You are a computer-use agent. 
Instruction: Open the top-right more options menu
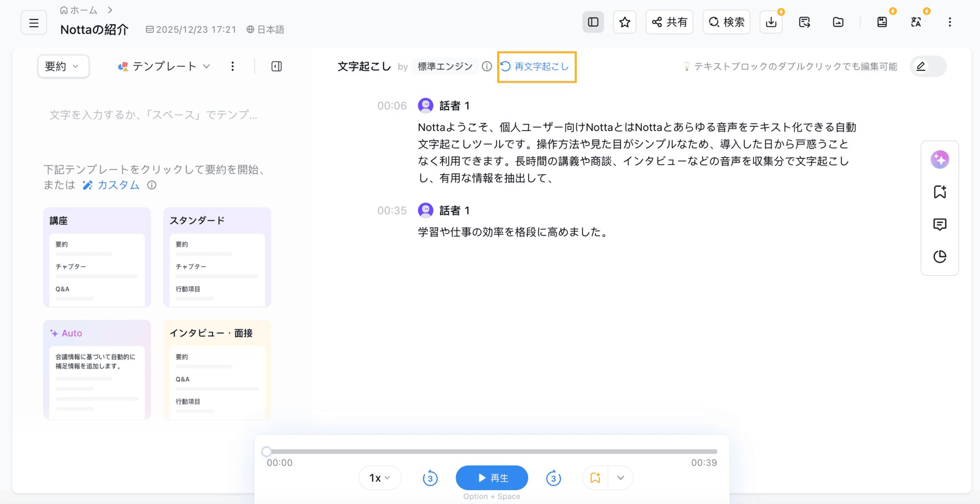(x=950, y=22)
